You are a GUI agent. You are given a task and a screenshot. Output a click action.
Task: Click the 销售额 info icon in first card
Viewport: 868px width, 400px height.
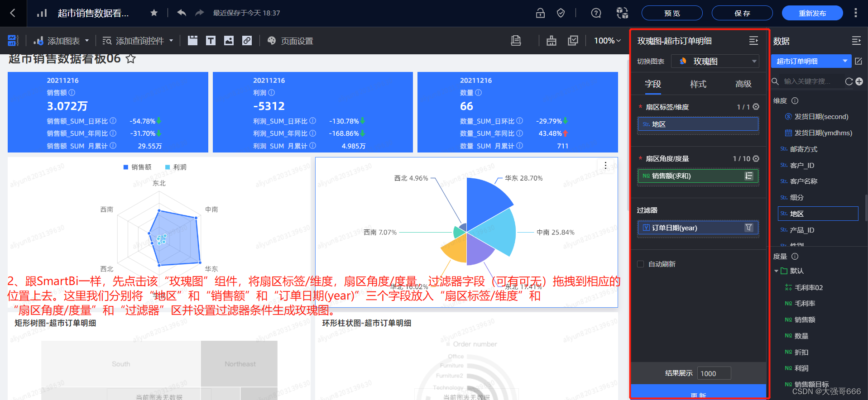pos(72,93)
